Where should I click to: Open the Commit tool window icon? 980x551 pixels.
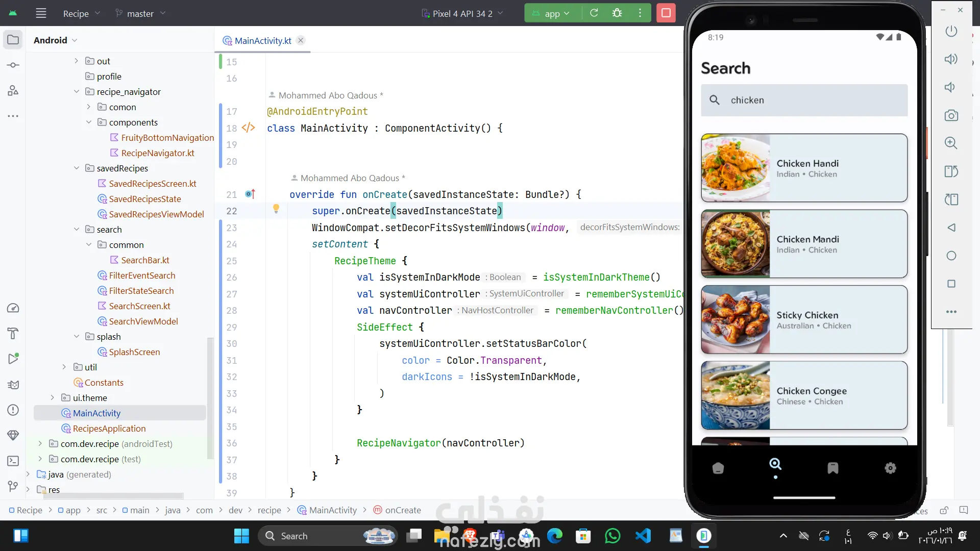(13, 65)
